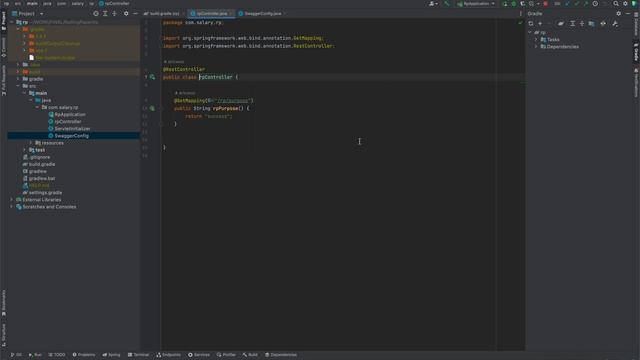Switch to build.gradle (rp) editor tab
The width and height of the screenshot is (640, 360).
click(164, 13)
